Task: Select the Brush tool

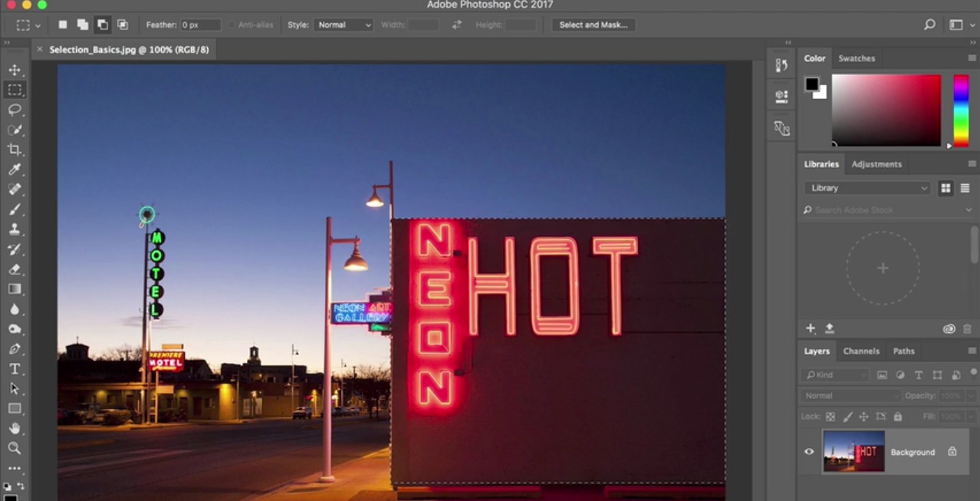Action: (x=15, y=209)
